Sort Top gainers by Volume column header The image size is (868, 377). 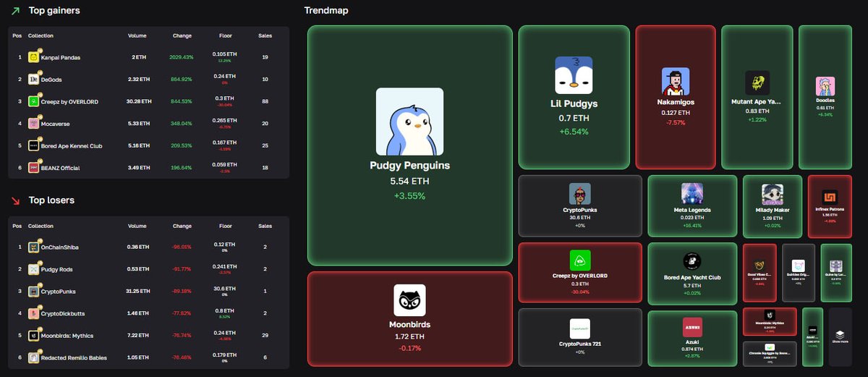coord(137,35)
